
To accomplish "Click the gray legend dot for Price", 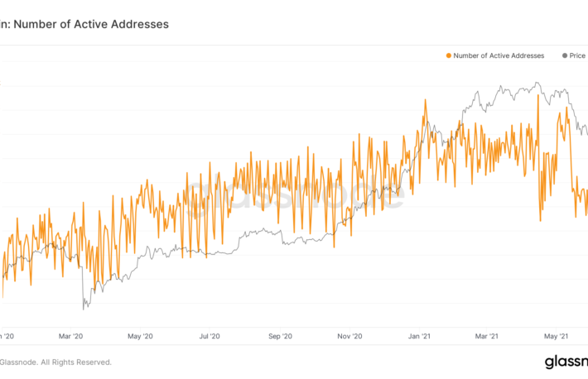I will coord(565,55).
